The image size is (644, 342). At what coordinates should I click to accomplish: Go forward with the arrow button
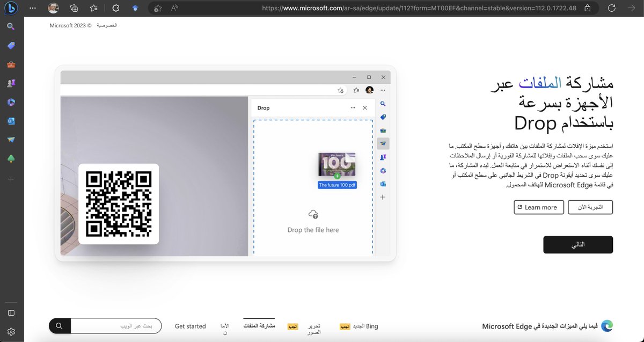[x=631, y=8]
